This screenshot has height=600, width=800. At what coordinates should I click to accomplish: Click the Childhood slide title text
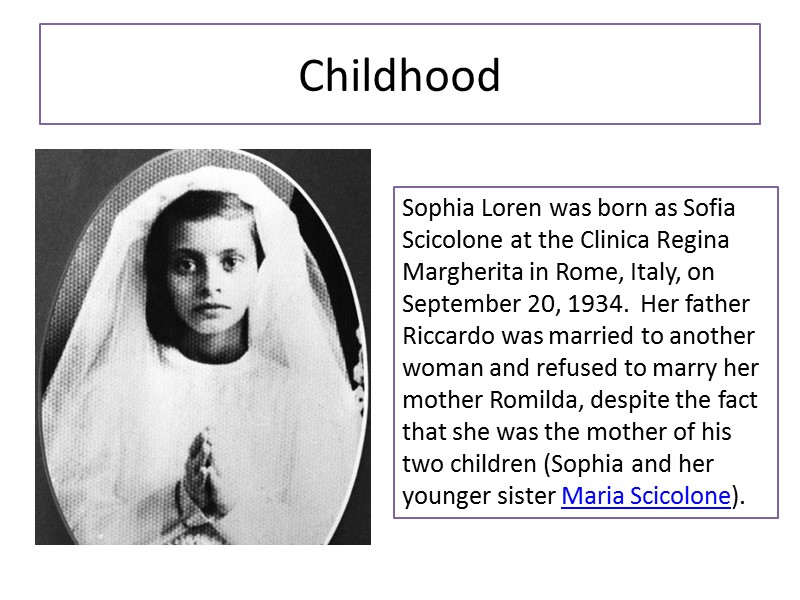click(399, 76)
